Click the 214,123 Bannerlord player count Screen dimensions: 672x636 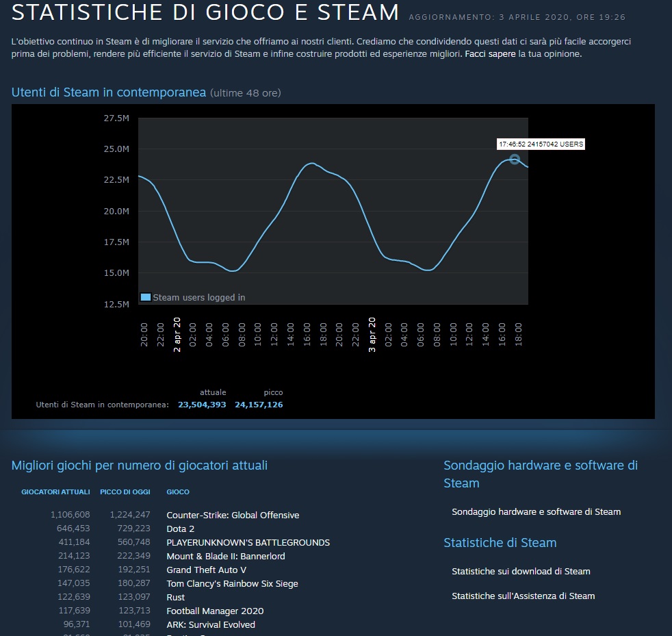(74, 556)
